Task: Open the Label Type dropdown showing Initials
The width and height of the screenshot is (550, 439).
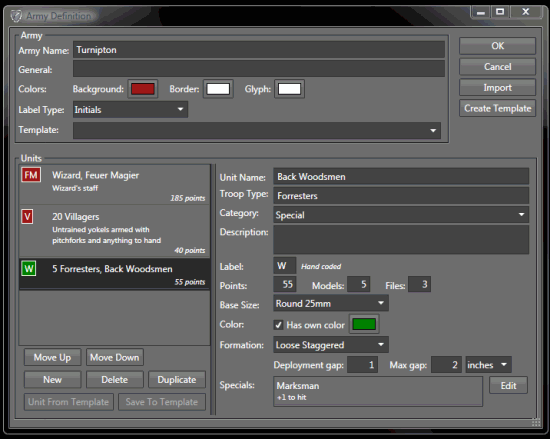Action: [x=130, y=109]
